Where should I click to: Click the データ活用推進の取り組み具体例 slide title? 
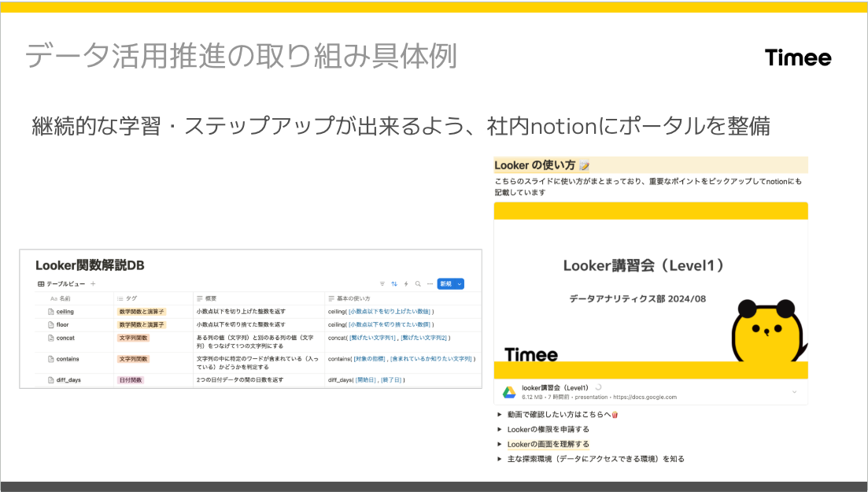(242, 56)
